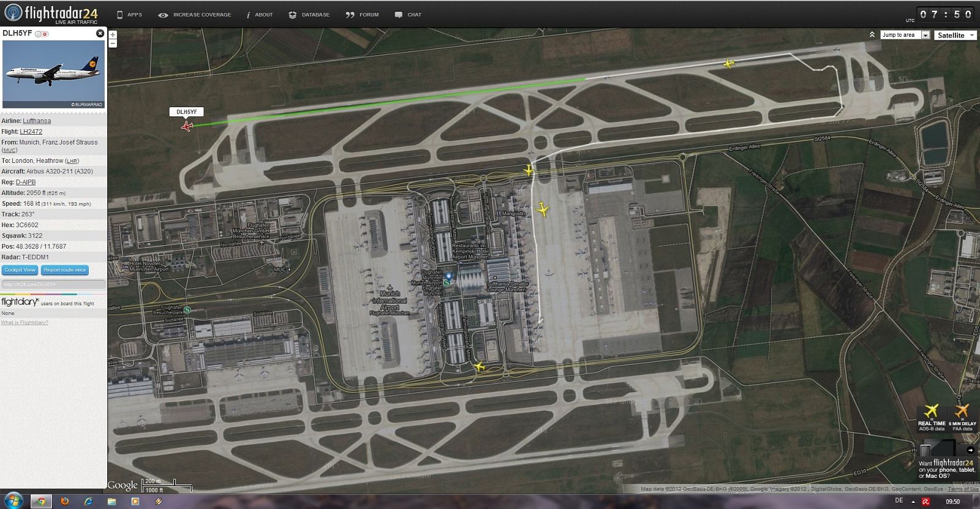This screenshot has height=509, width=980.
Task: Open the Forum menu item
Action: coord(362,15)
